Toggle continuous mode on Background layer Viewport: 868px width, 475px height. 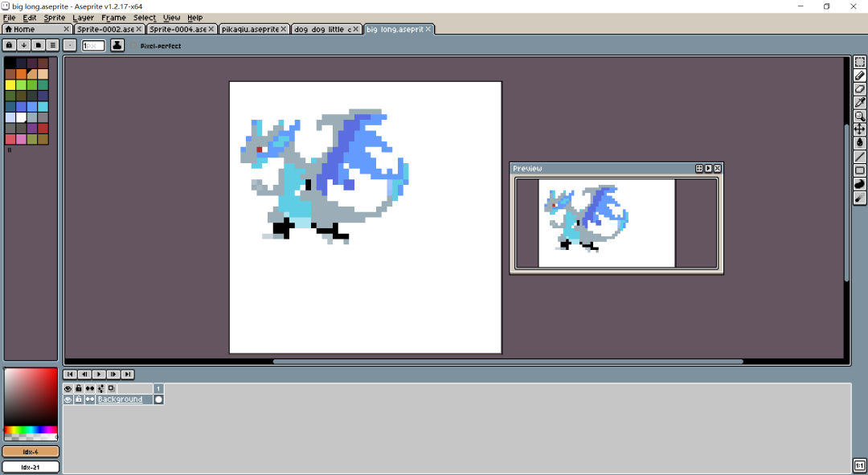pos(90,399)
